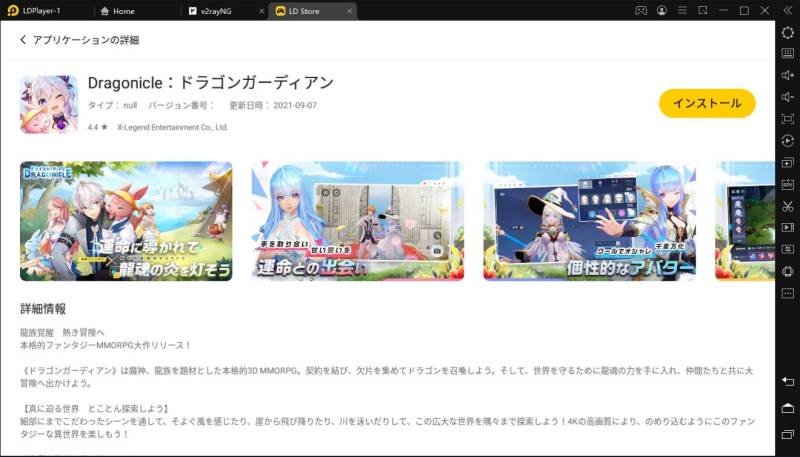
Task: Open the 運命との出会い screenshot
Action: click(x=358, y=221)
